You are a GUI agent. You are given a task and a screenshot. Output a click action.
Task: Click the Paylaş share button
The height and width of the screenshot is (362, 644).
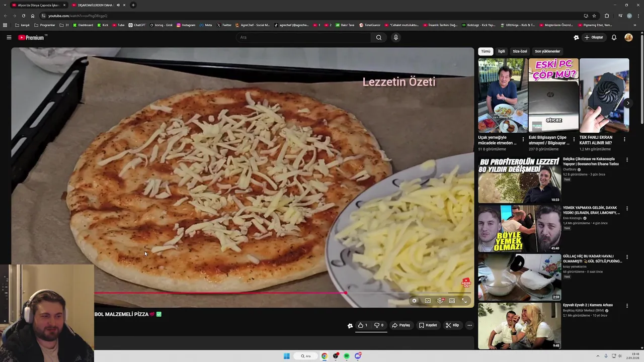click(x=401, y=325)
